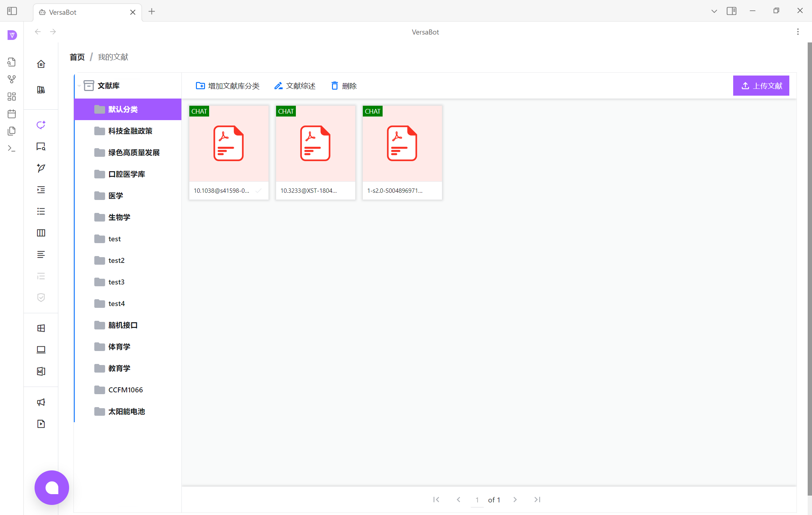812x515 pixels.
Task: Open the purple chat bubble button
Action: click(x=52, y=488)
